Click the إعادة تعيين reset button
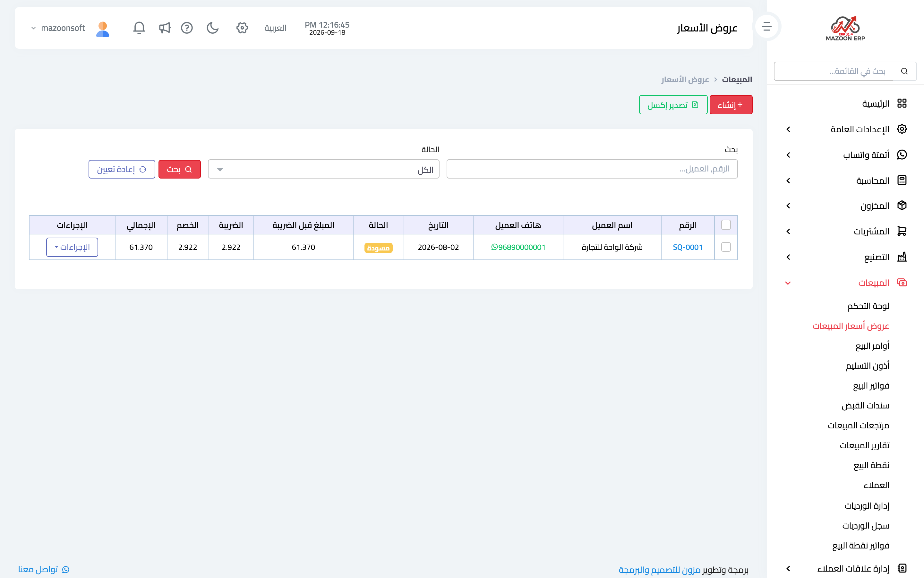Screen dimensions: 924x578 (122, 169)
